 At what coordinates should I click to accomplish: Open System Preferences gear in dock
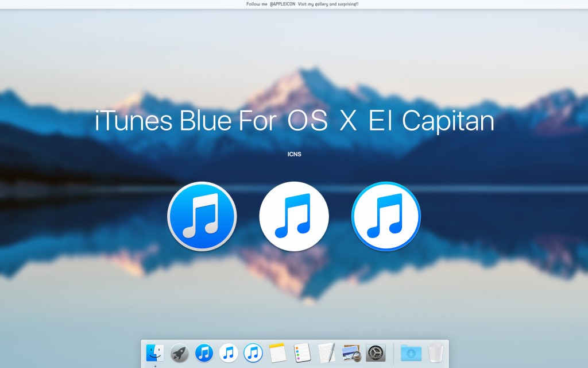click(x=376, y=353)
